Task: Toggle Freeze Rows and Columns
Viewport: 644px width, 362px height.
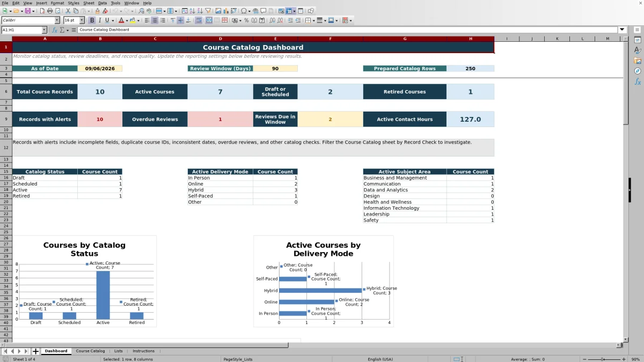Action: pyautogui.click(x=289, y=11)
